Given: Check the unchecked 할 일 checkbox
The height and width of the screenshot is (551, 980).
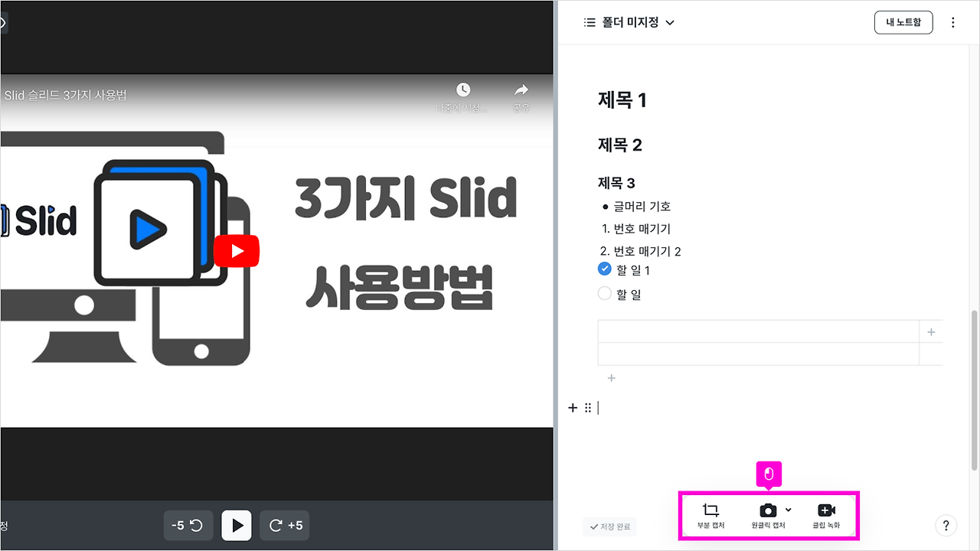Looking at the screenshot, I should click(x=604, y=293).
